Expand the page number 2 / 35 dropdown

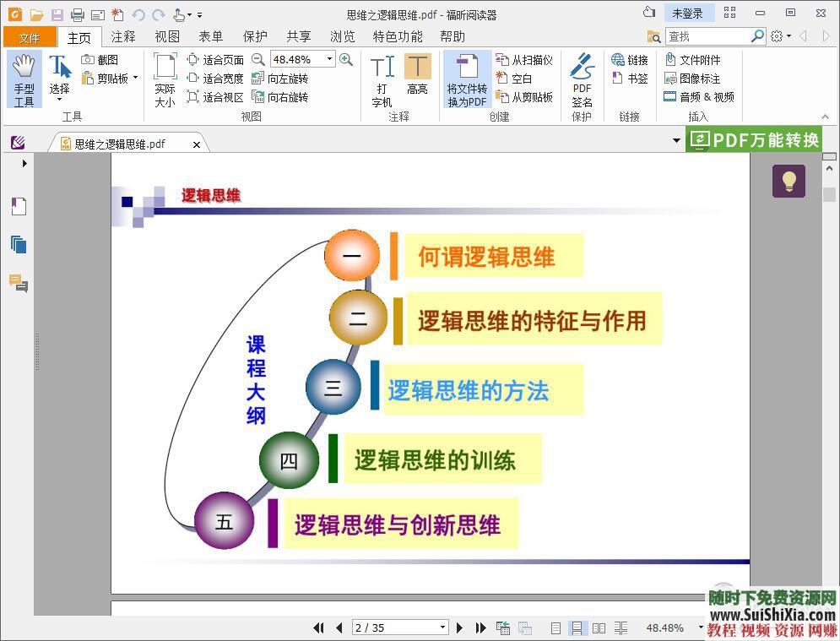(442, 627)
